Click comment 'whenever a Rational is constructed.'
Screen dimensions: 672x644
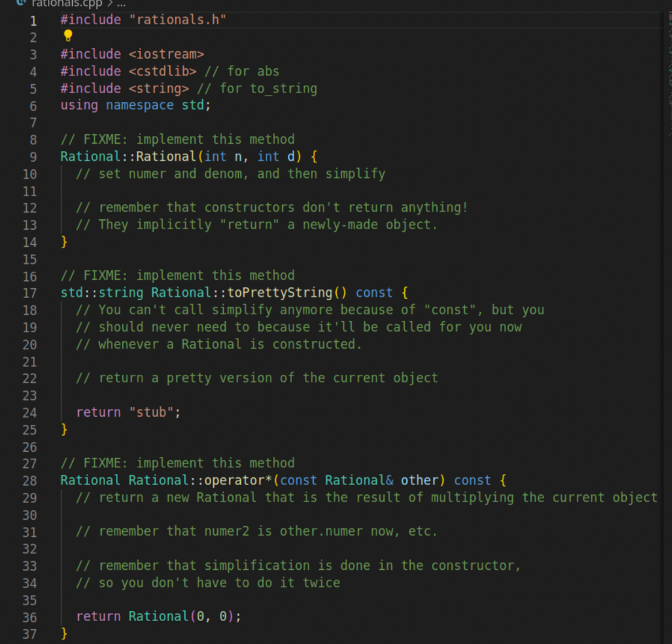219,344
